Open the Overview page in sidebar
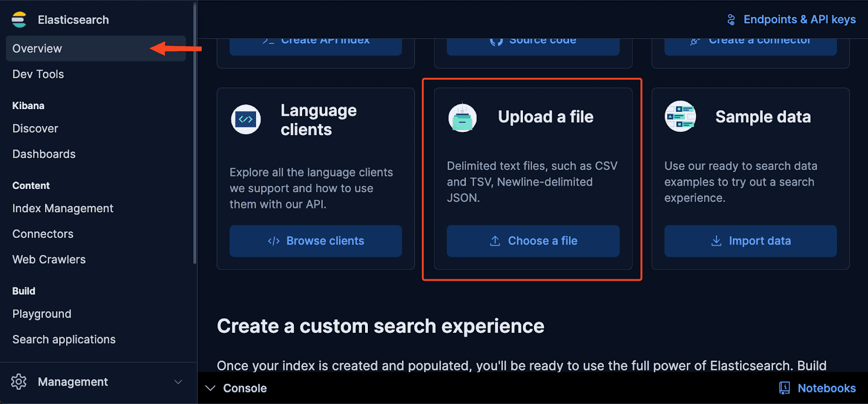Image resolution: width=868 pixels, height=404 pixels. [37, 48]
